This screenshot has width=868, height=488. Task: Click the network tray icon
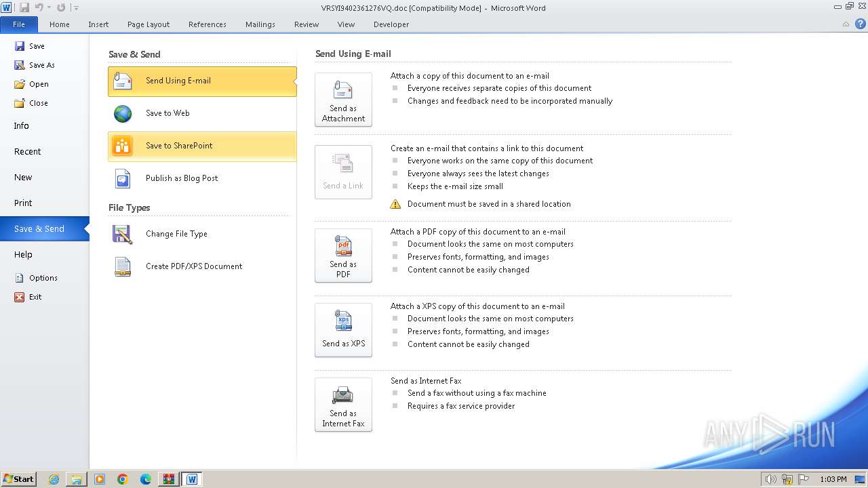tap(787, 479)
